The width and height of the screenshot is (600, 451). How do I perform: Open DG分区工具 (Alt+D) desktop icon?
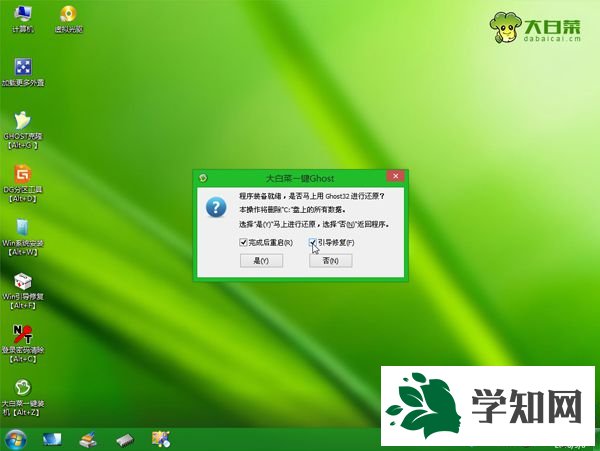23,184
